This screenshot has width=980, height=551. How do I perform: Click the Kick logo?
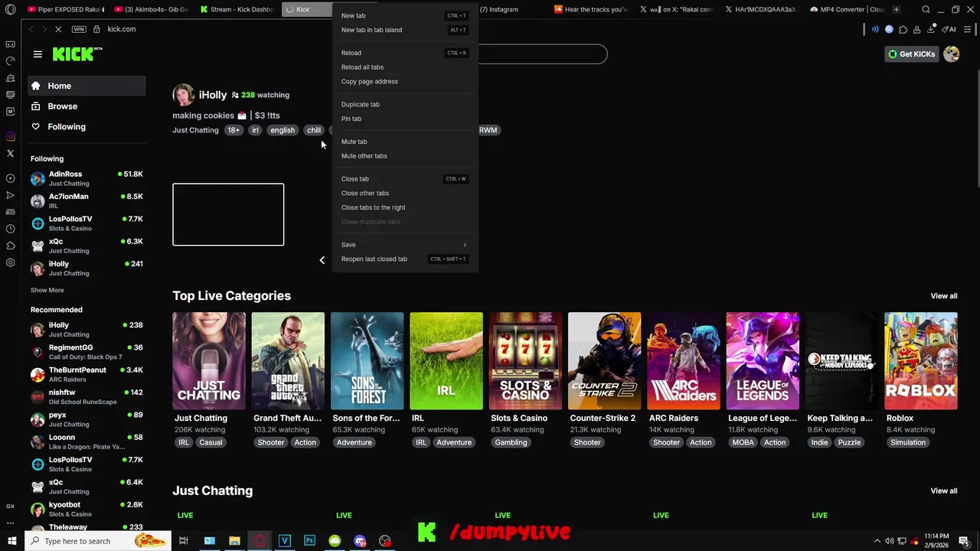pyautogui.click(x=77, y=54)
